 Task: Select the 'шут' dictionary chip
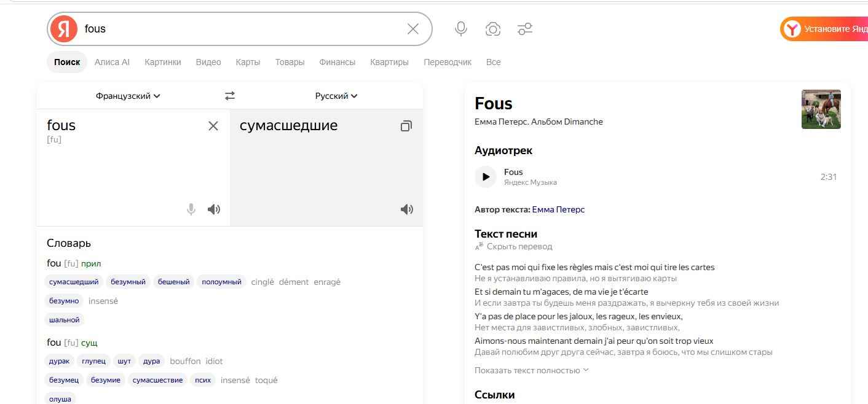[x=124, y=361]
